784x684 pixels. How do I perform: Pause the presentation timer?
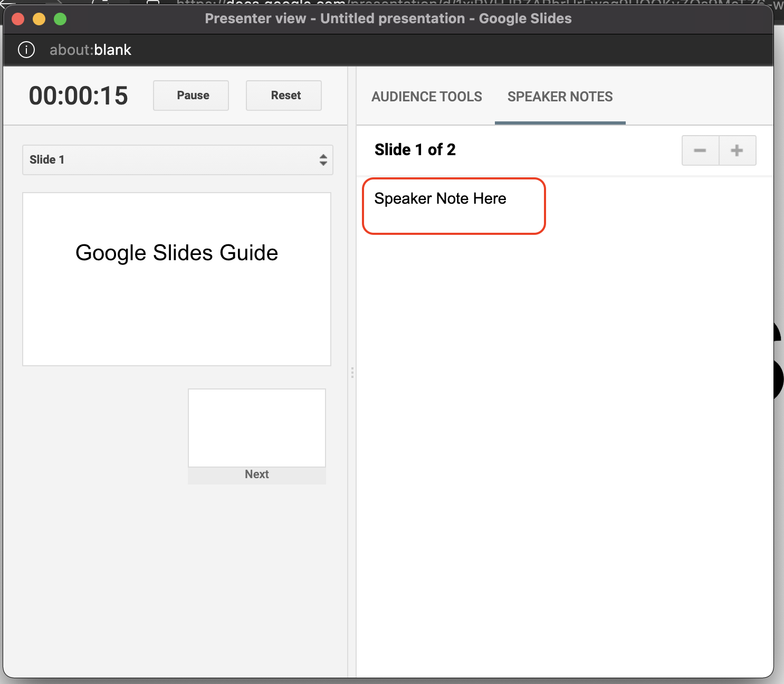[190, 96]
